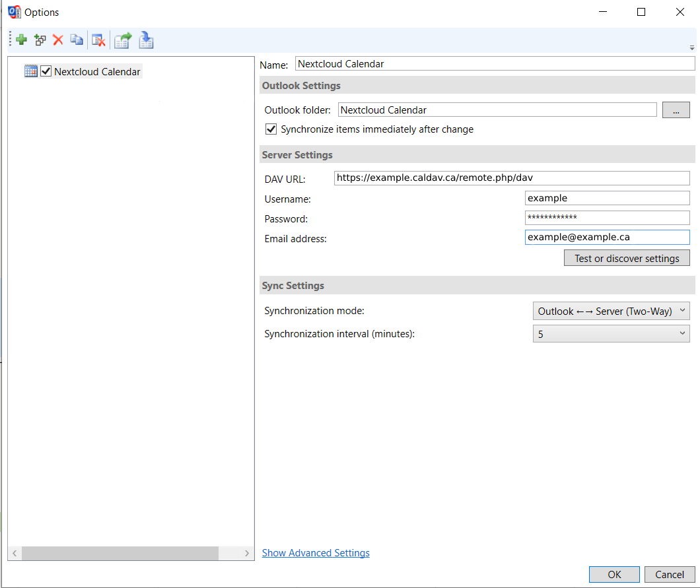Image resolution: width=700 pixels, height=588 pixels.
Task: Click the calendar icon beside Nextcloud Calendar
Action: coord(31,71)
